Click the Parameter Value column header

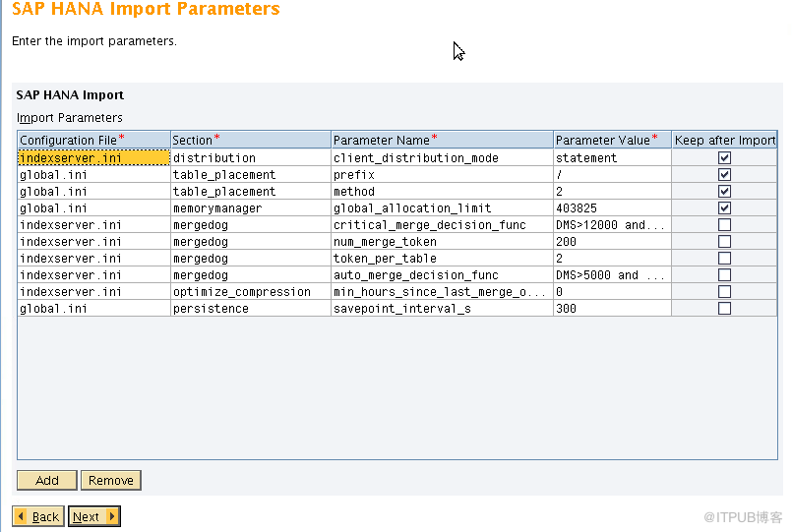pyautogui.click(x=612, y=140)
